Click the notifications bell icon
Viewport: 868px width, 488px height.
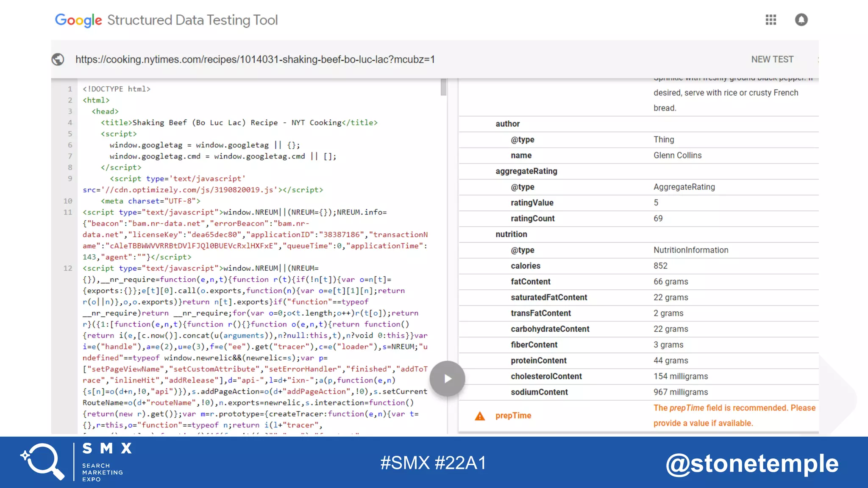pos(801,20)
